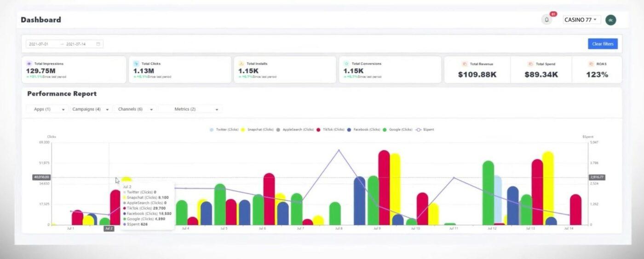Click the Jul 5 axis label
This screenshot has height=259, width=644.
[224, 228]
